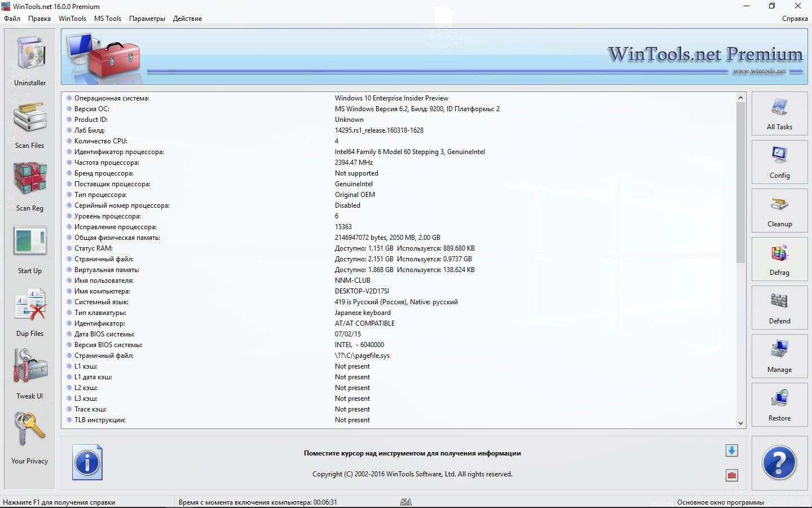The image size is (812, 508).
Task: Open the MS Tools menu
Action: click(x=108, y=19)
